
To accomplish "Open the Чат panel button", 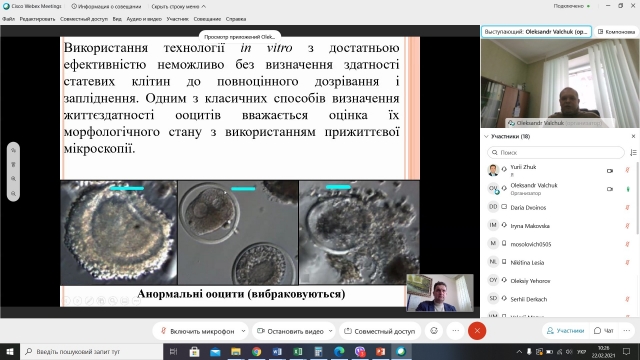I will pos(604,331).
